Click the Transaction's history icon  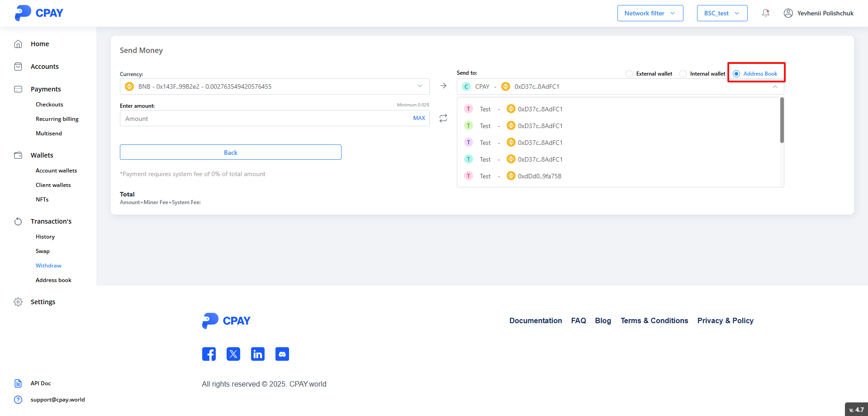(18, 221)
